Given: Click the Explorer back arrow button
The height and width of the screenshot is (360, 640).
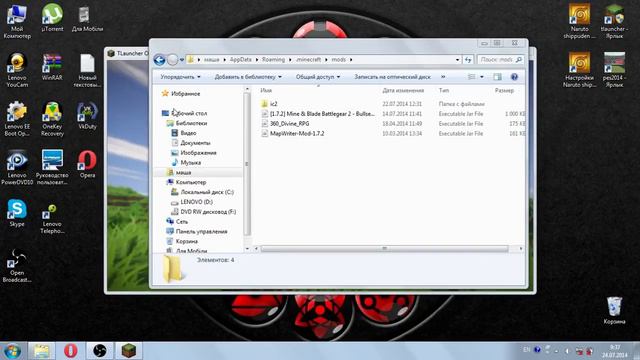Looking at the screenshot, I should click(160, 60).
